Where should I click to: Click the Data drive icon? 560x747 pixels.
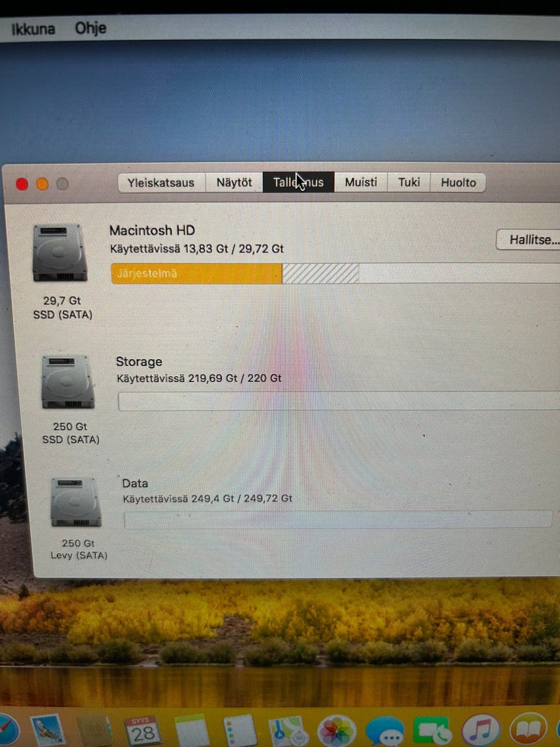(76, 502)
